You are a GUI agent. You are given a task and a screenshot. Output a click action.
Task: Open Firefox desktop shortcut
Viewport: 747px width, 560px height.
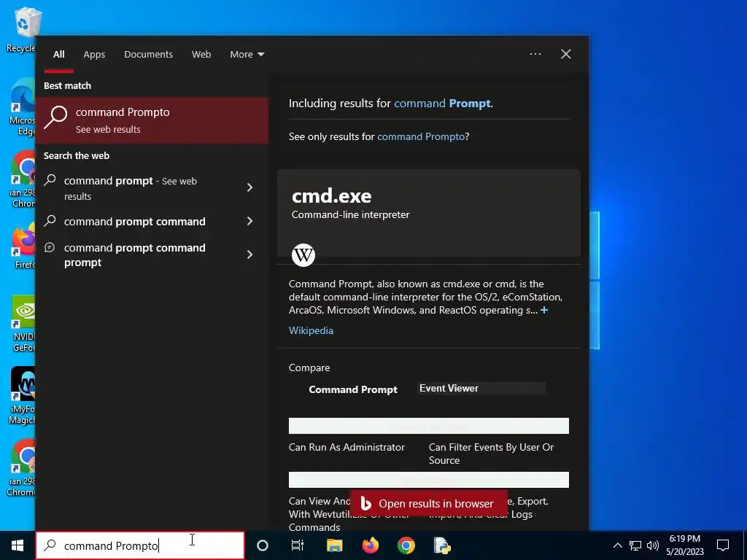pos(23,245)
